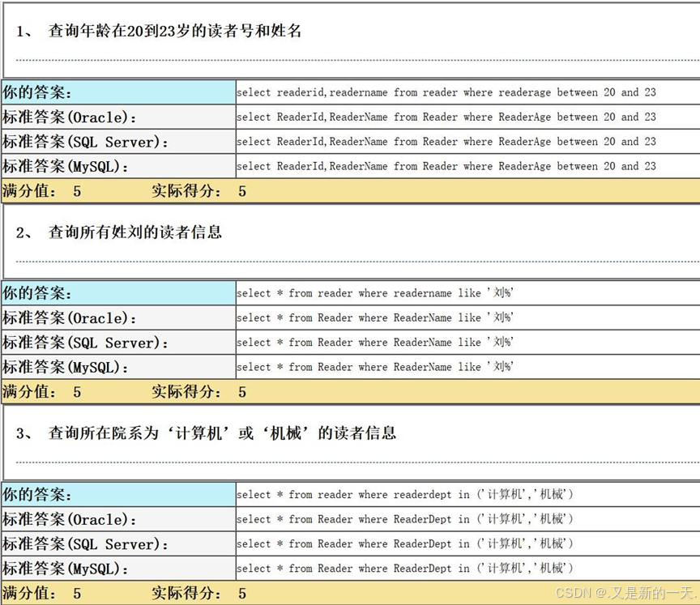
Task: Click 标准答案(SQL Server) label in question 1
Action: coord(86,142)
